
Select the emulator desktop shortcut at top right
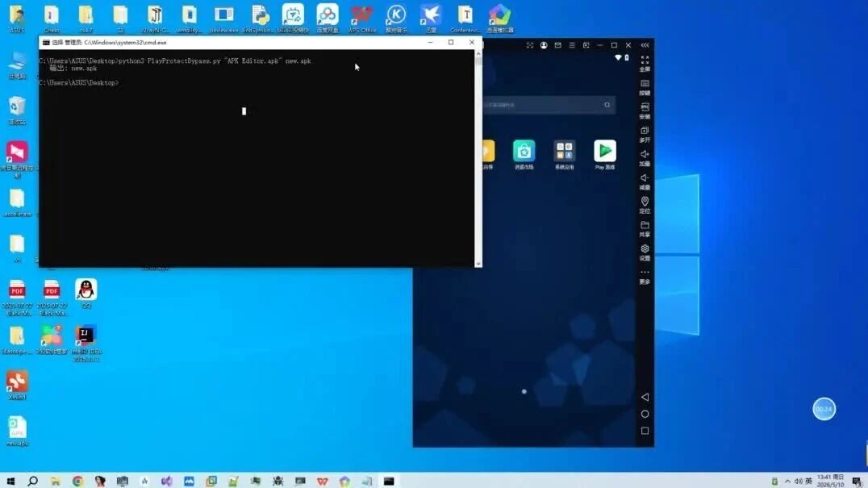tap(500, 19)
